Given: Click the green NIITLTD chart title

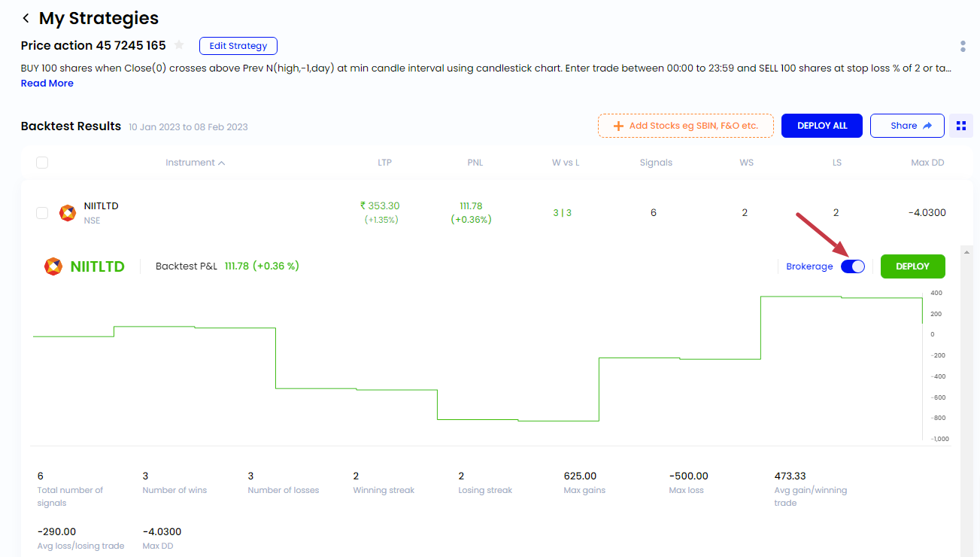Looking at the screenshot, I should pyautogui.click(x=97, y=266).
